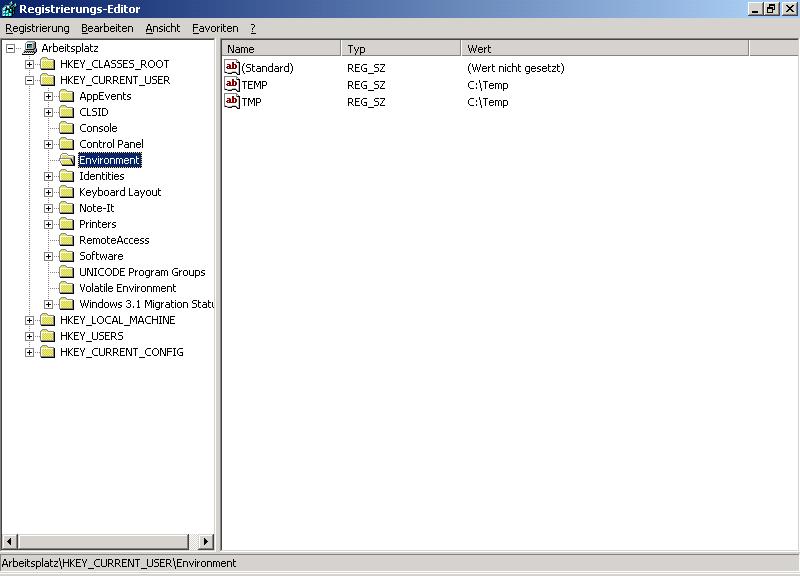800x576 pixels.
Task: Sort values by the Wert column header
Action: (605, 48)
